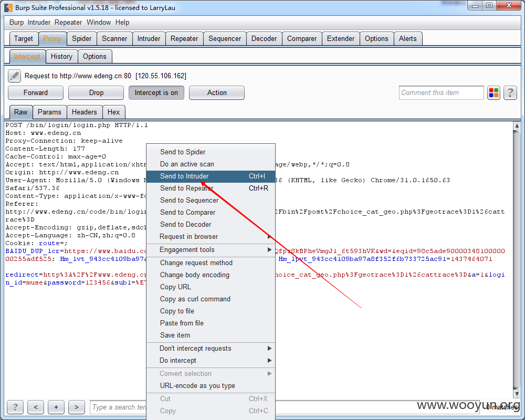Select Send to Decoder menu entry
The height and width of the screenshot is (420, 525).
coord(211,224)
